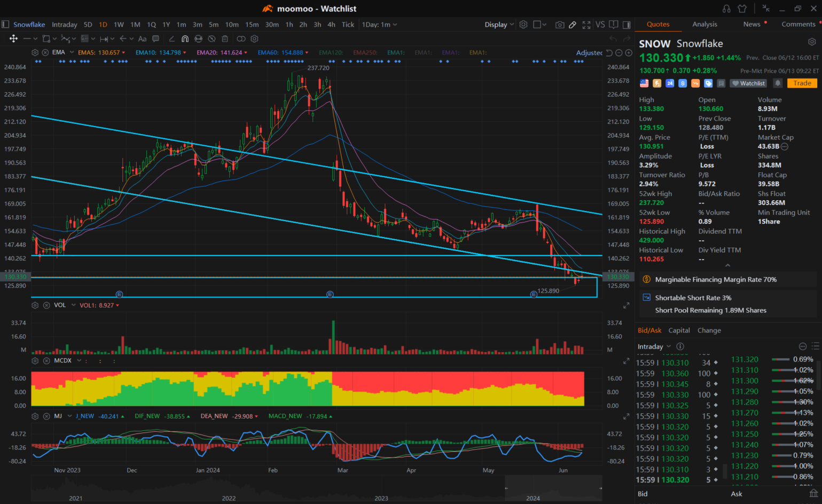This screenshot has height=504, width=822.
Task: Activate the pencil draw tool
Action: tap(573, 25)
